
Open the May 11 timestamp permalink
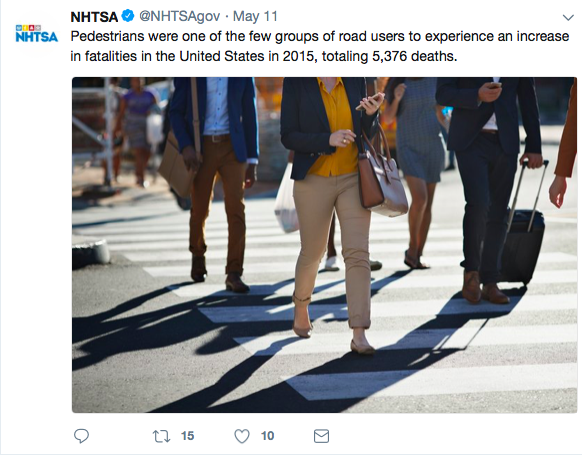[255, 16]
